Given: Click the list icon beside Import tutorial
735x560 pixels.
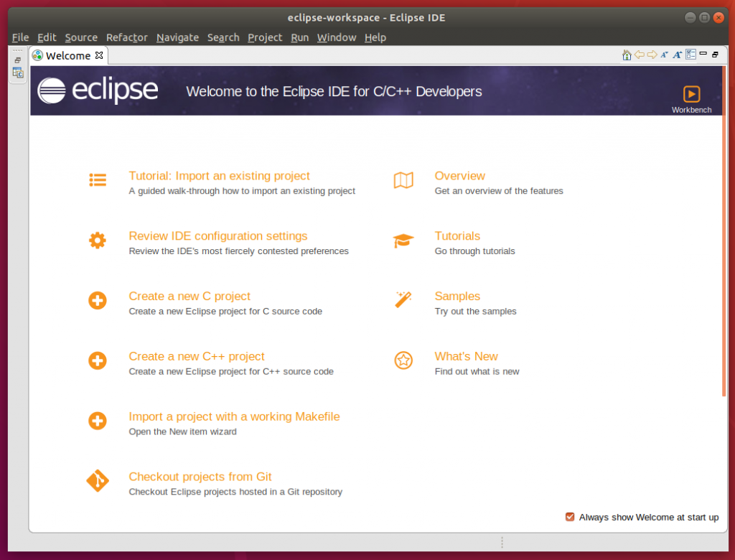Looking at the screenshot, I should [x=98, y=179].
